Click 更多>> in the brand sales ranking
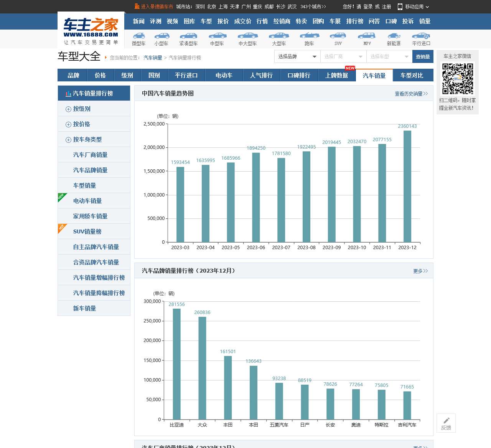491x448 pixels. pyautogui.click(x=420, y=271)
